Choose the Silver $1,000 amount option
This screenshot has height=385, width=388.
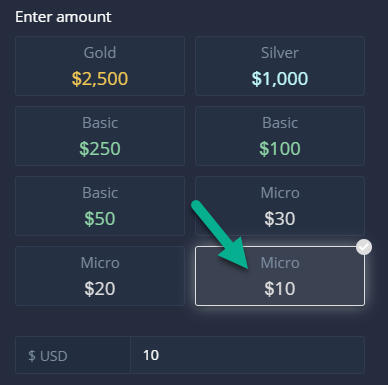tap(280, 66)
